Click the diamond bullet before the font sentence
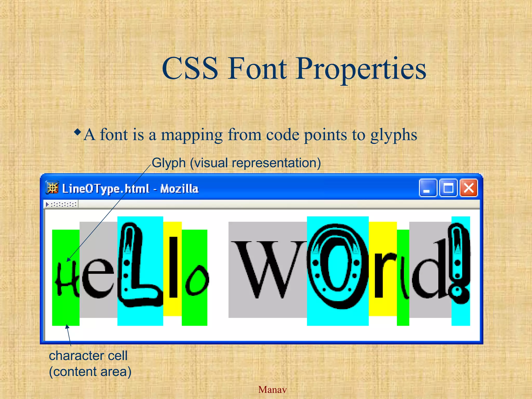 coord(77,132)
